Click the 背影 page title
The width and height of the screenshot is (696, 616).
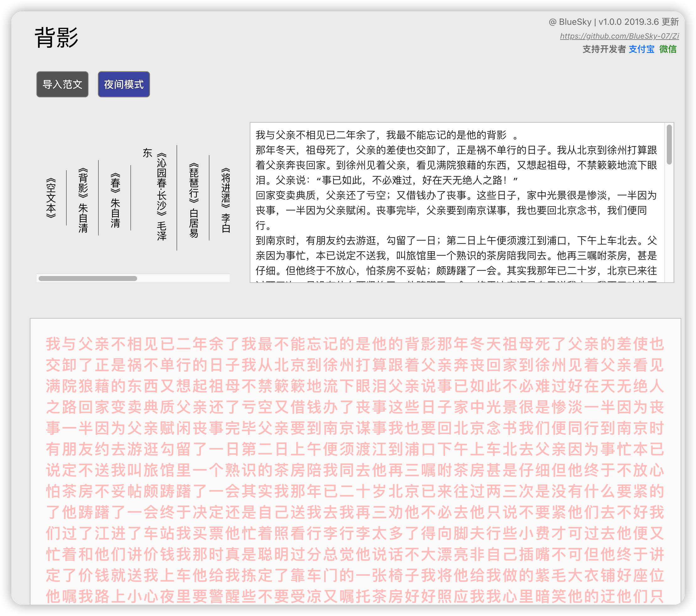56,38
